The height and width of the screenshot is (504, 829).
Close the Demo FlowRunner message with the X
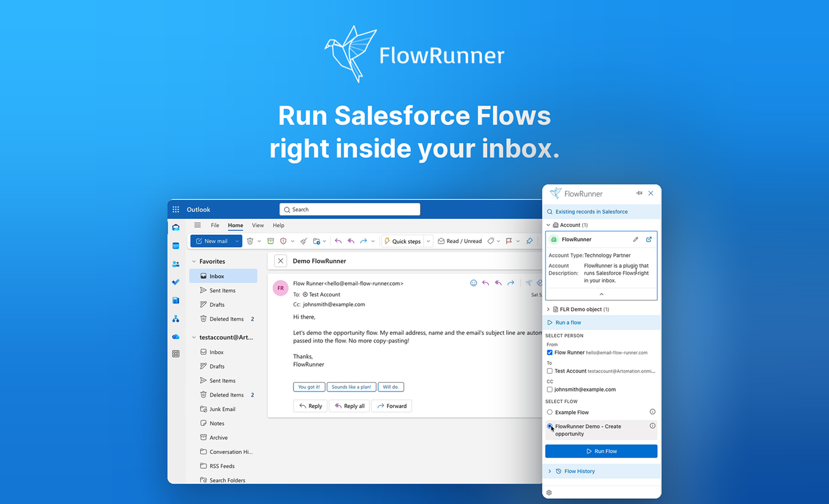tap(281, 261)
